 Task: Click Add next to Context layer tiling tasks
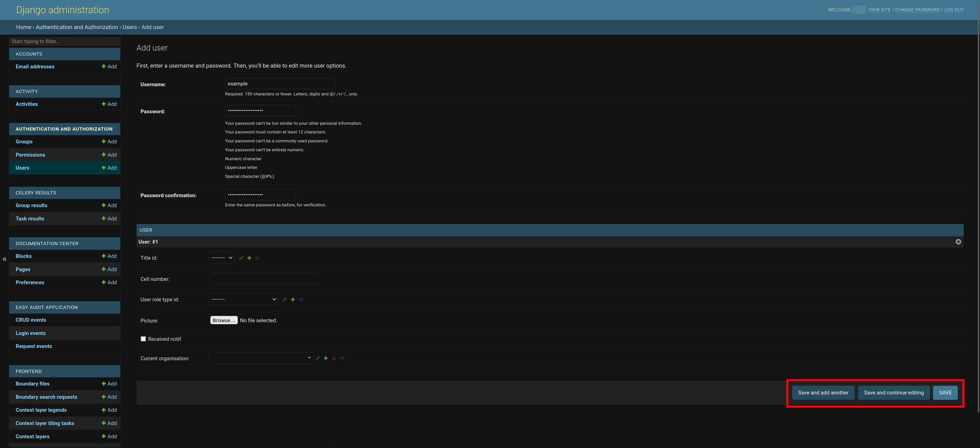[x=109, y=423]
